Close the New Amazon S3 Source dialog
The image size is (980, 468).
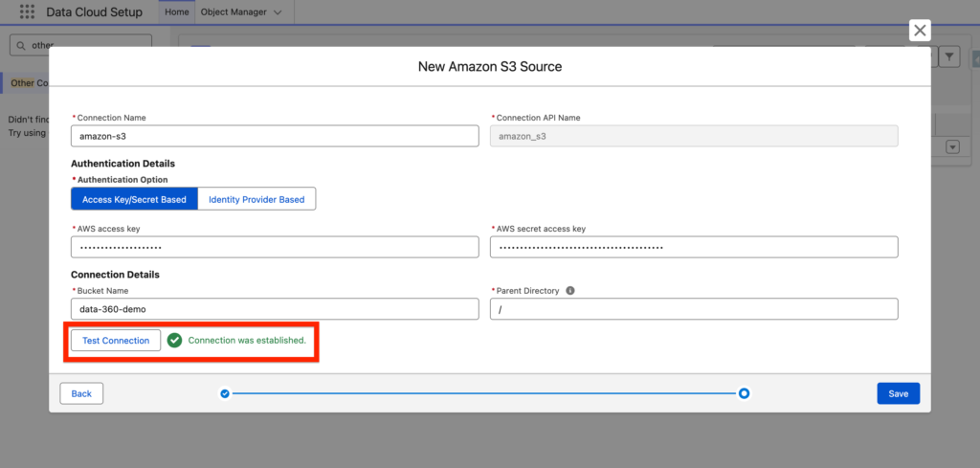[x=920, y=31]
